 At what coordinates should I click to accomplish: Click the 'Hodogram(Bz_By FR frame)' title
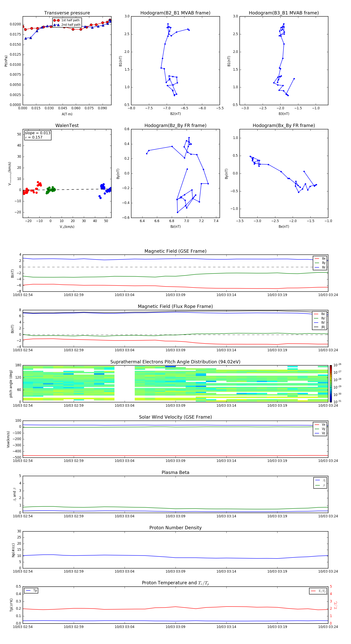pyautogui.click(x=175, y=125)
